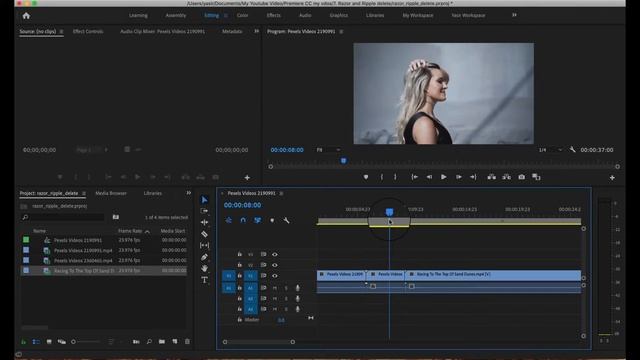Click Find magnifier icon at Project panel bottom
This screenshot has height=360, width=640.
pos(149,341)
